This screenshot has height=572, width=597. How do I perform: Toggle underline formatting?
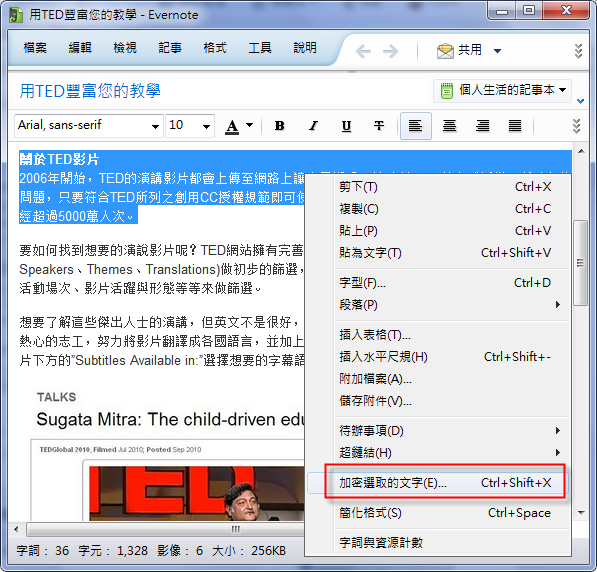[346, 126]
